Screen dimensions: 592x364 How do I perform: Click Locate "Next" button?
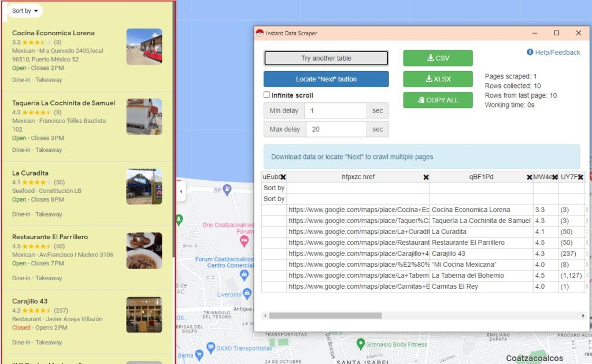[326, 79]
